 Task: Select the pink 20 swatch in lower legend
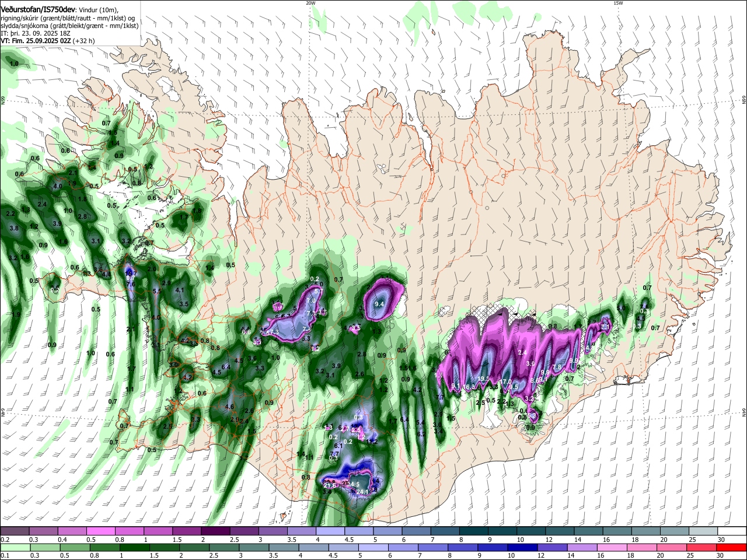coord(671,548)
